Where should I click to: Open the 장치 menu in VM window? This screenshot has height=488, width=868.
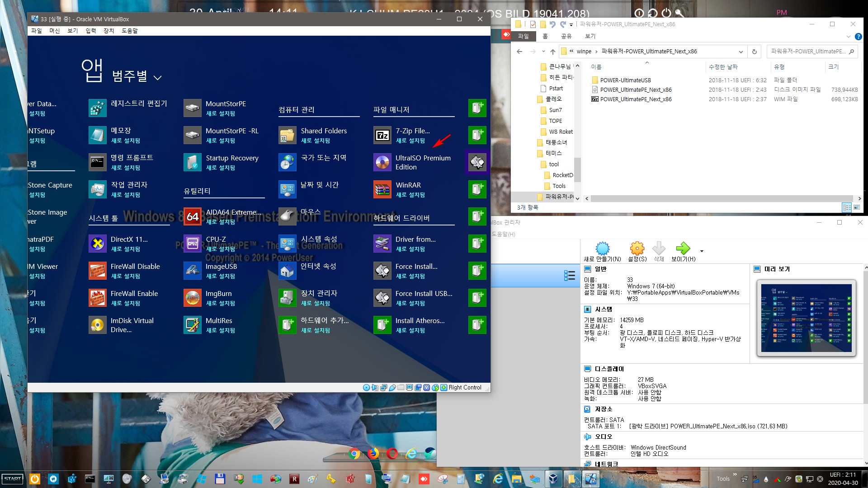(x=108, y=31)
